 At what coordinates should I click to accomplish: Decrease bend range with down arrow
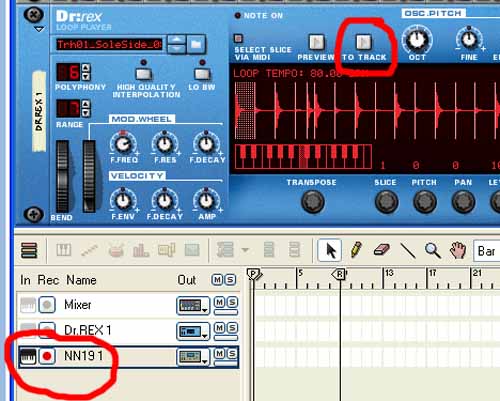coord(86,113)
